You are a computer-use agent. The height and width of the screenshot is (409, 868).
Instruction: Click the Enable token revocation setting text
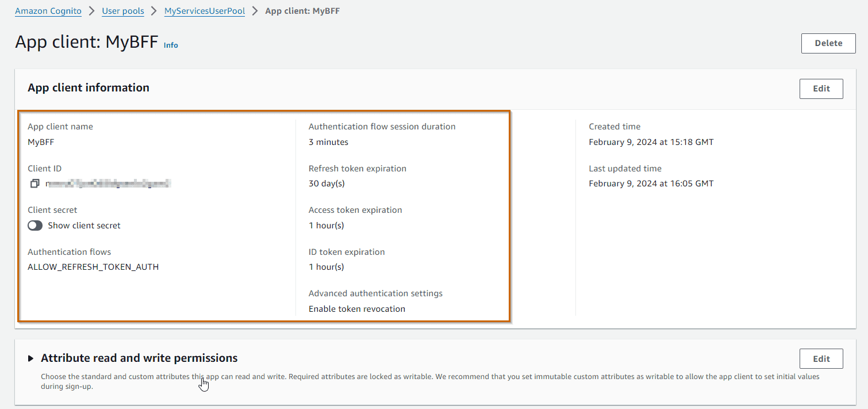point(356,309)
